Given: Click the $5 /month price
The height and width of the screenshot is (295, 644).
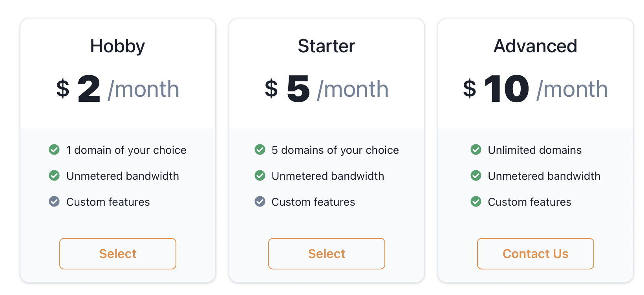Looking at the screenshot, I should 327,89.
